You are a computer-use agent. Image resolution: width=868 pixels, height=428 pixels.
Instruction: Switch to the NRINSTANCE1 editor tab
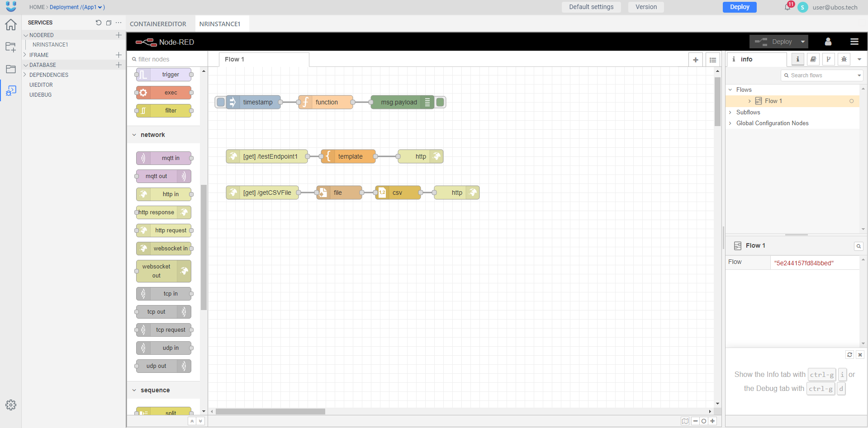[220, 24]
